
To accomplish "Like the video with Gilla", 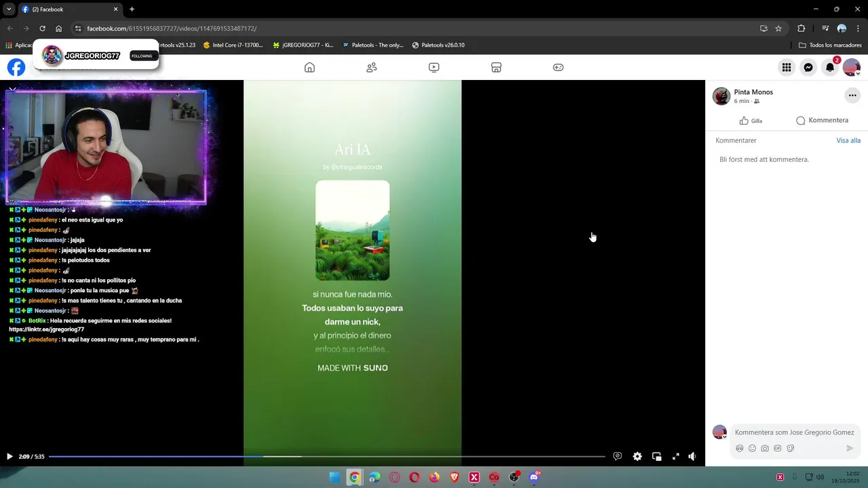I will (751, 121).
